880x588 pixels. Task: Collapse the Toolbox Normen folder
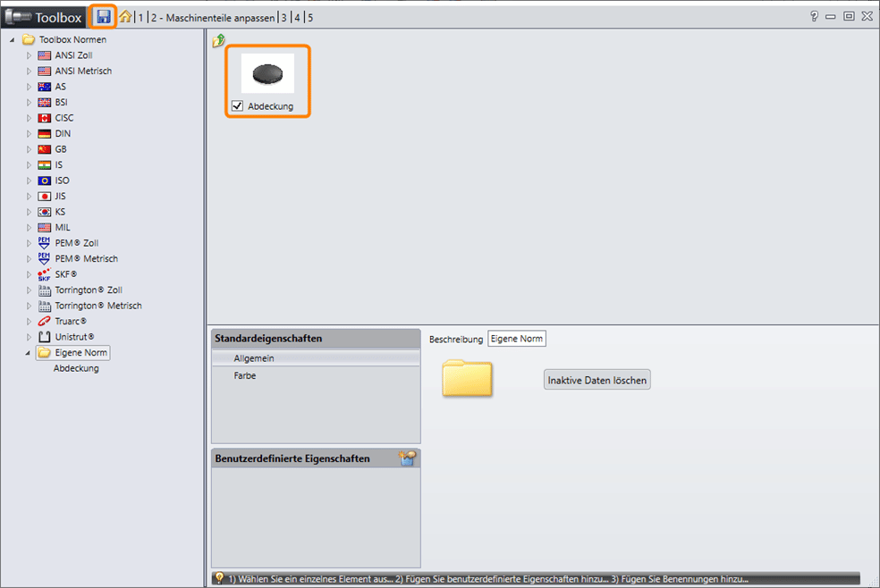[x=11, y=38]
